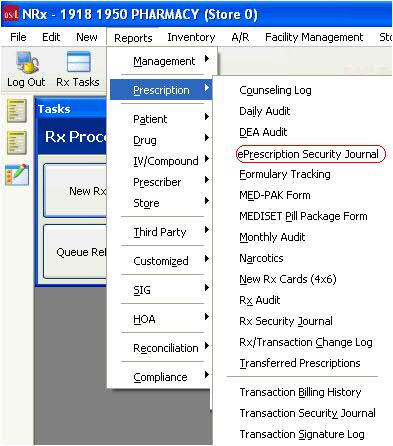Open Rx/Transaction Change Log

coord(306,342)
